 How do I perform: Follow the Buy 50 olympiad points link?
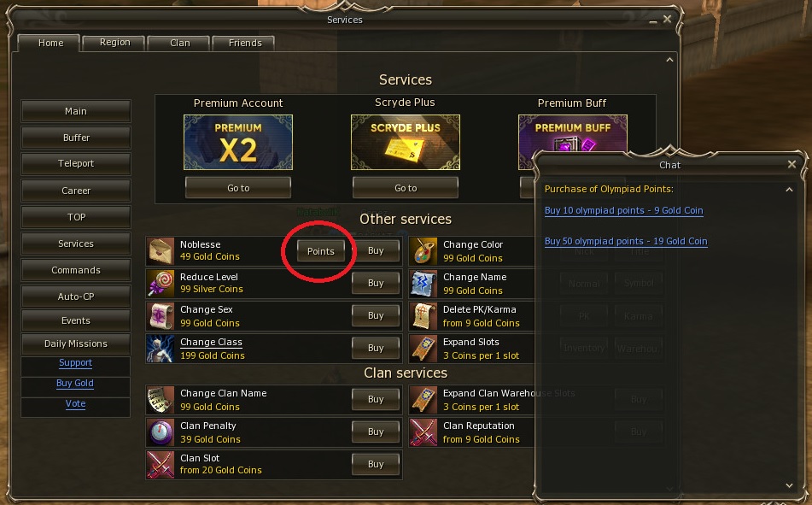point(626,241)
